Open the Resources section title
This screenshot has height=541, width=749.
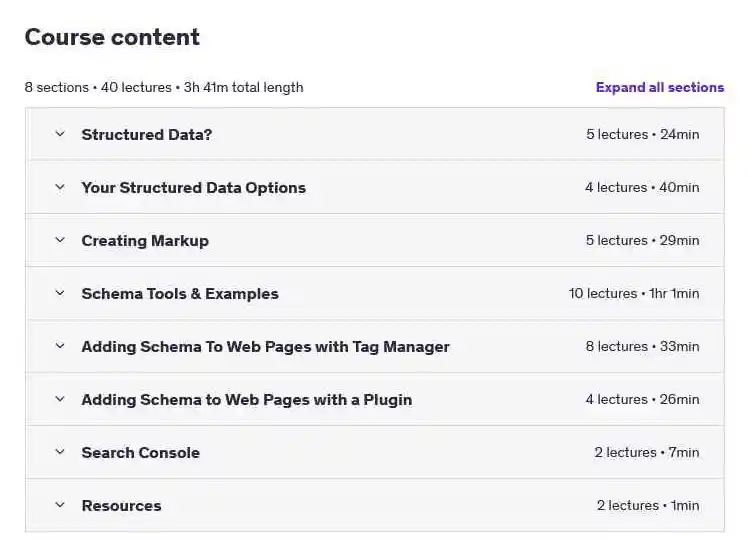121,506
